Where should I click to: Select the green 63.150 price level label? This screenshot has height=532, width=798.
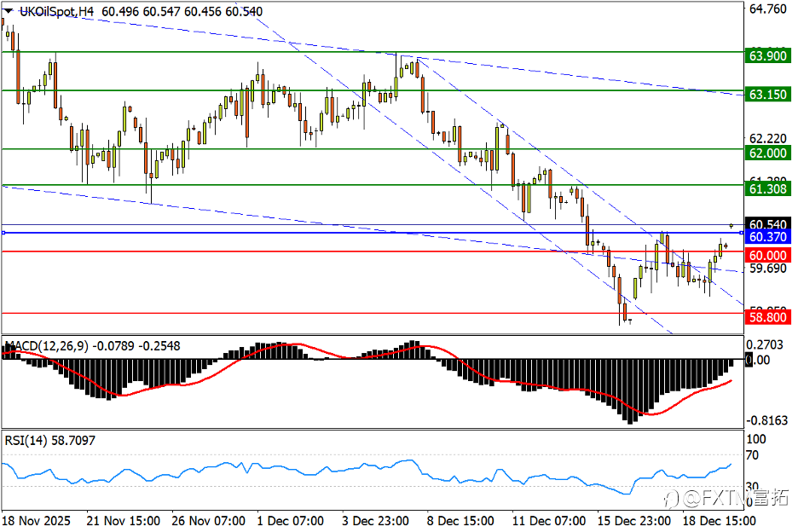tap(768, 94)
